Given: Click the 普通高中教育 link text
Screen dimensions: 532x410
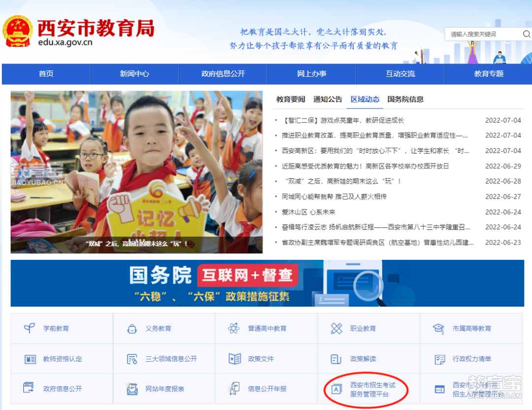Looking at the screenshot, I should coord(267,328).
